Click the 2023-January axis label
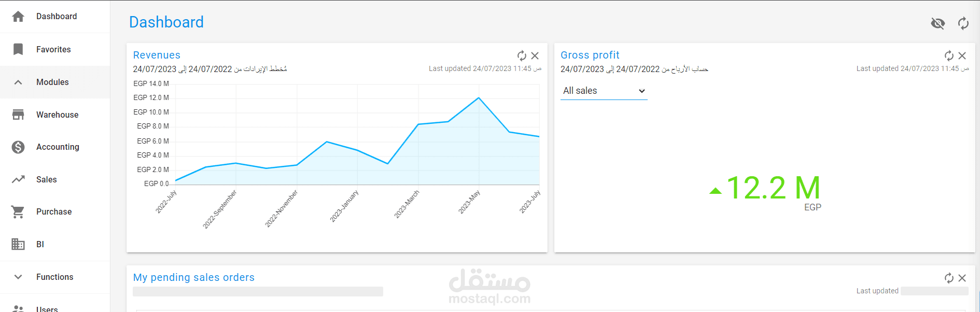980x312 pixels. (344, 206)
